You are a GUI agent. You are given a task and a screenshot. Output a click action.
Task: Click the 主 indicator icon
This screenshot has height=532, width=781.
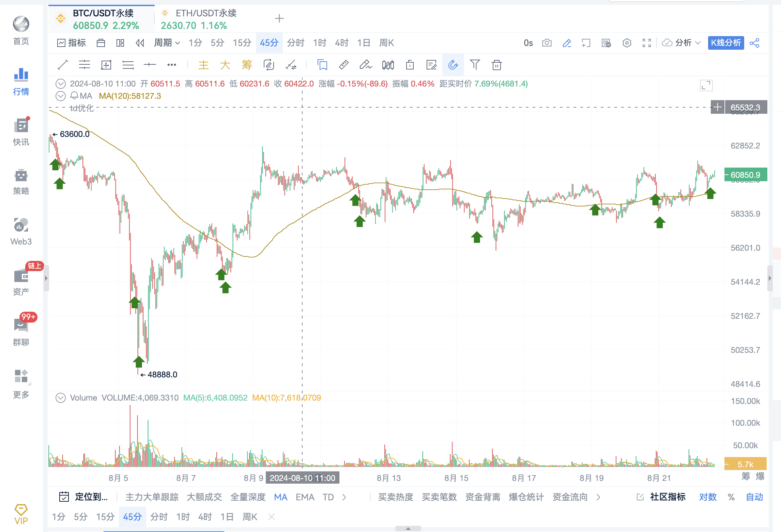click(x=203, y=65)
